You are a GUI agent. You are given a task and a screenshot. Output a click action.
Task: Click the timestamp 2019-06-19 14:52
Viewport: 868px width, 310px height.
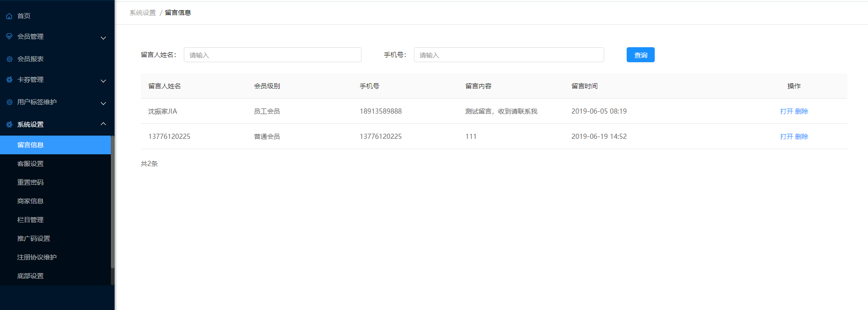[599, 137]
